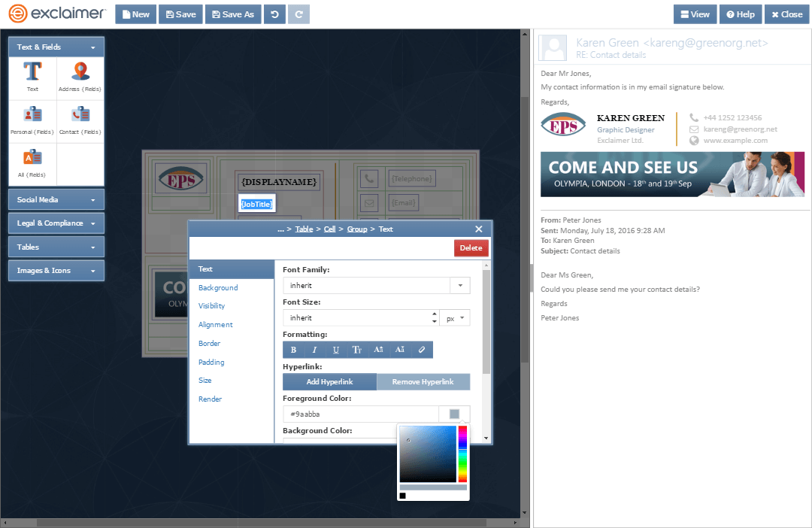Click the opacity bar below color picker
Viewport: 812px width, 528px height.
coord(433,487)
